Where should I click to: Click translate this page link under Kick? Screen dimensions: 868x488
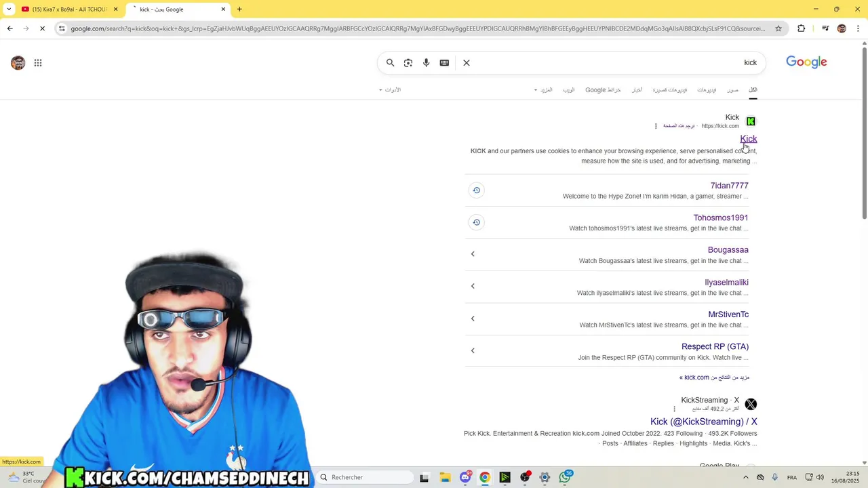click(x=679, y=126)
